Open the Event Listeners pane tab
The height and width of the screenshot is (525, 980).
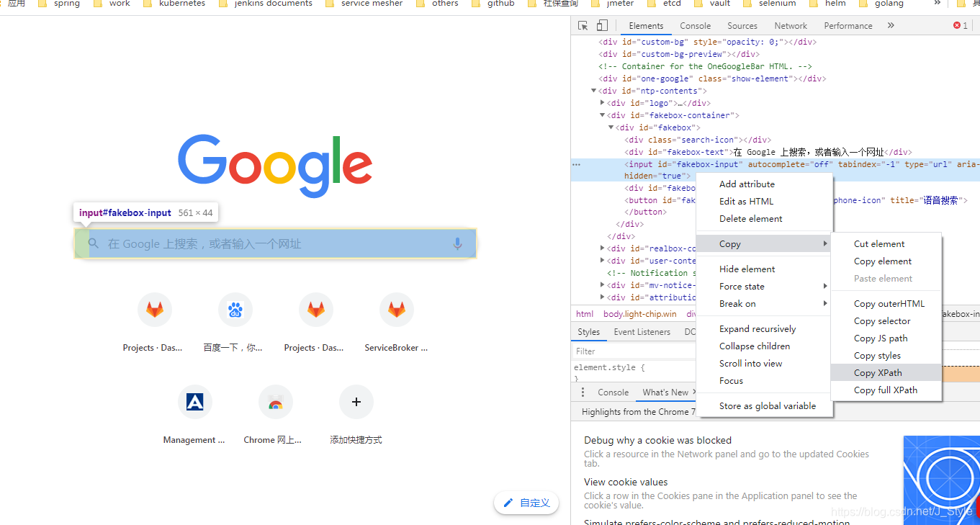click(642, 332)
